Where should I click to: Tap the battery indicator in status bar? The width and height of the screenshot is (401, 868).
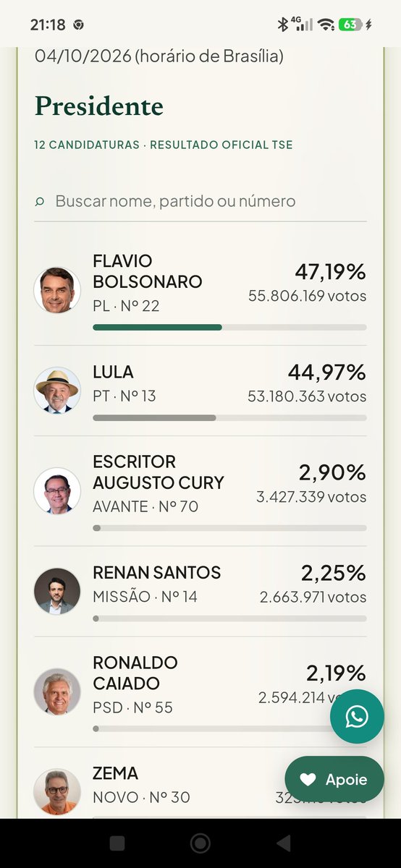(x=350, y=25)
